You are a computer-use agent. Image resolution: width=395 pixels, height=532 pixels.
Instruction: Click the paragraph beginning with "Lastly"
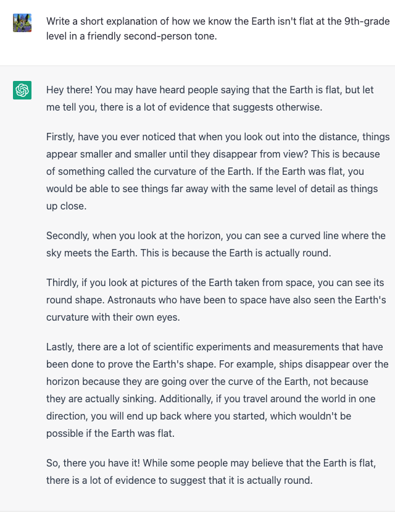point(217,390)
